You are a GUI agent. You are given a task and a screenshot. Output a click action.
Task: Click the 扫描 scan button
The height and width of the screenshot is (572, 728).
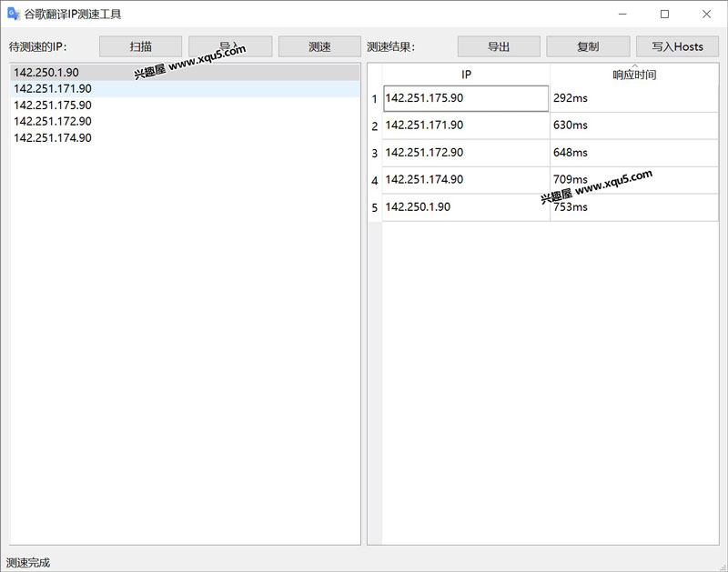pyautogui.click(x=141, y=46)
